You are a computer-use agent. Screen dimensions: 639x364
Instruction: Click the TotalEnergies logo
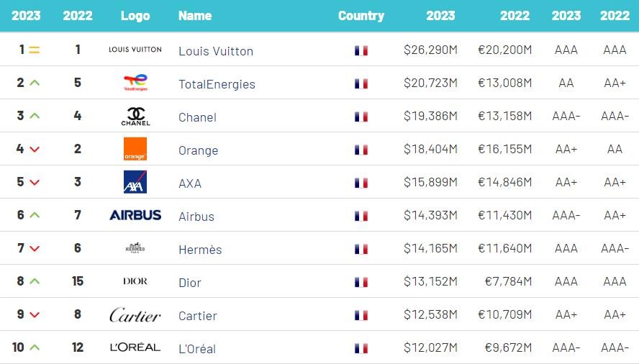(x=135, y=83)
